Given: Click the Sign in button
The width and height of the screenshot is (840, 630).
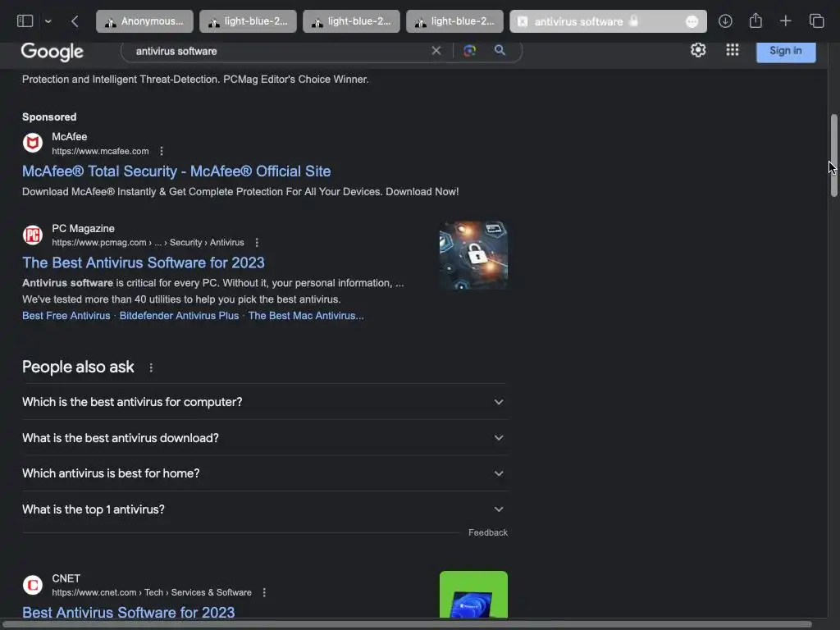Looking at the screenshot, I should [786, 51].
